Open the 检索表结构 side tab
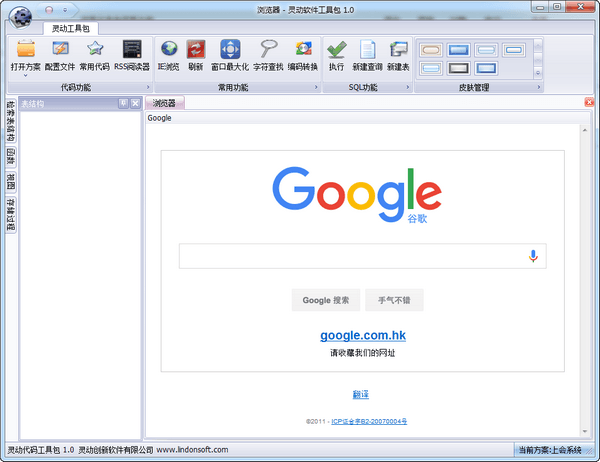This screenshot has width=600, height=462. (11, 121)
